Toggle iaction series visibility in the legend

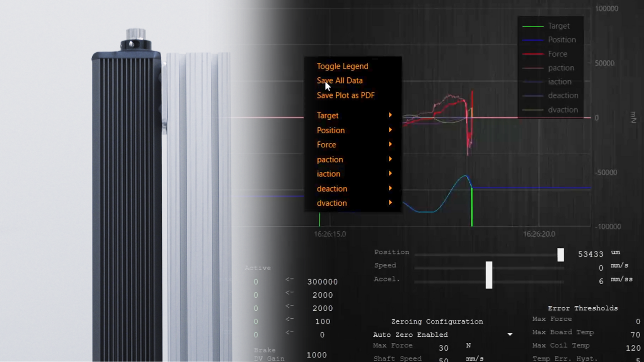[559, 81]
